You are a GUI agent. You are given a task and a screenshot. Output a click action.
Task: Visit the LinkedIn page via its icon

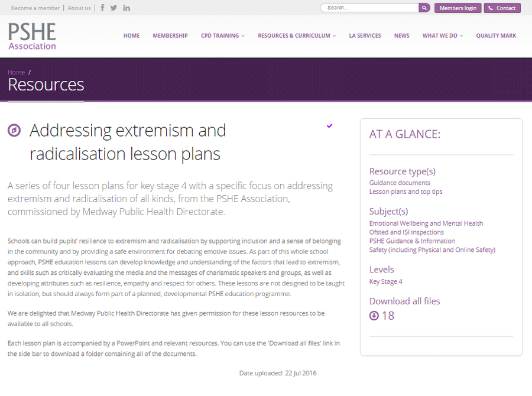[x=126, y=8]
